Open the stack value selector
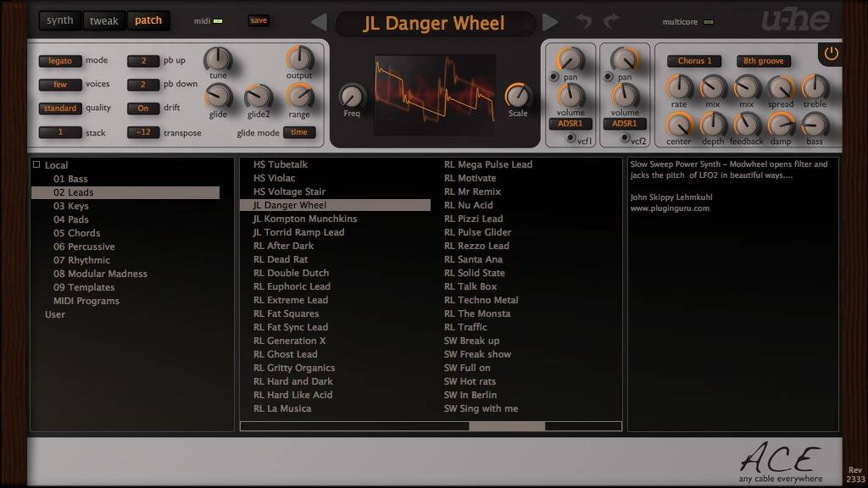The height and width of the screenshot is (488, 868). [60, 132]
